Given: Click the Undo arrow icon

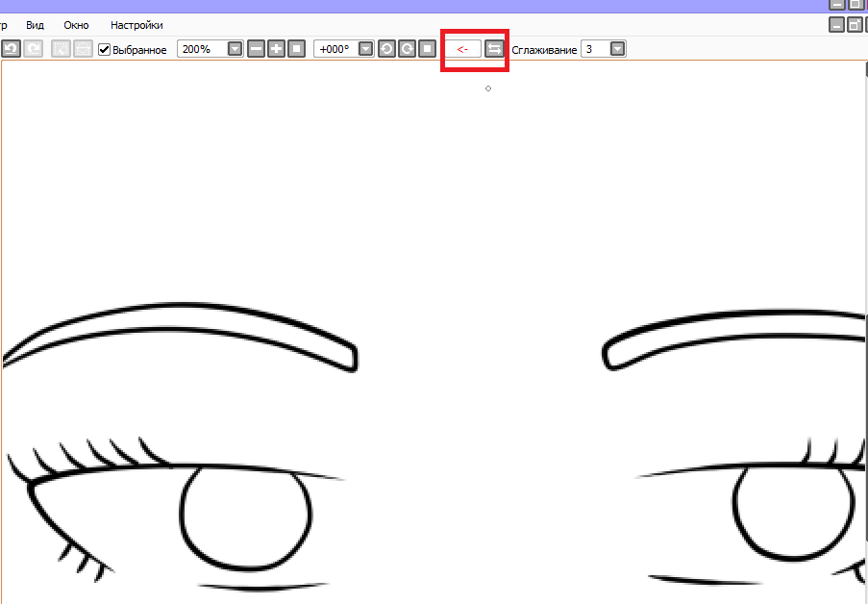Looking at the screenshot, I should click(11, 48).
